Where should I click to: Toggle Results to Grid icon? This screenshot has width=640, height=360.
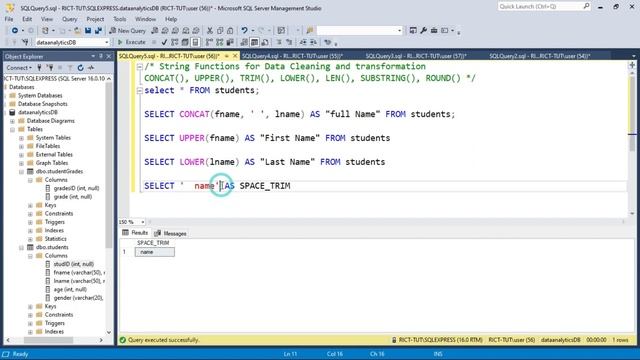pos(254,42)
